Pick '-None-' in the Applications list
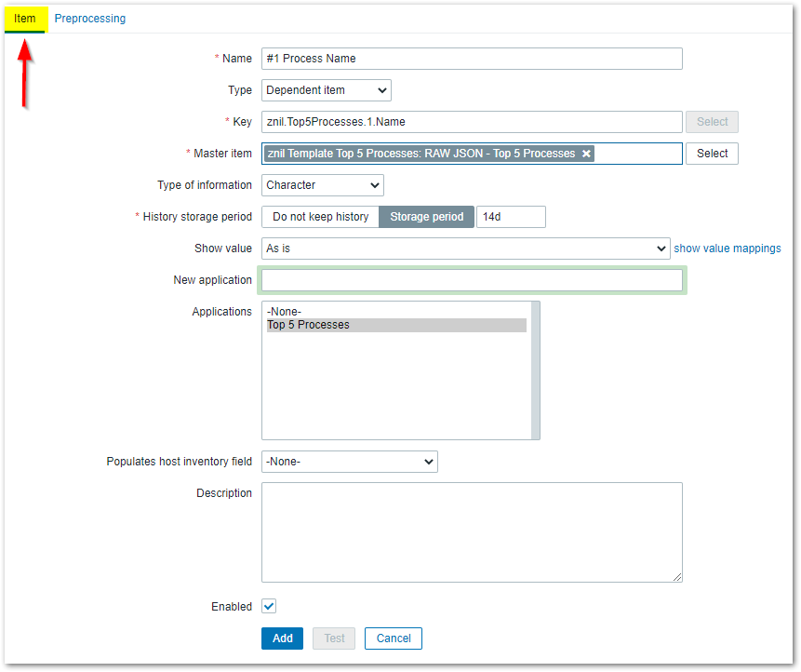801x672 pixels. pos(284,312)
